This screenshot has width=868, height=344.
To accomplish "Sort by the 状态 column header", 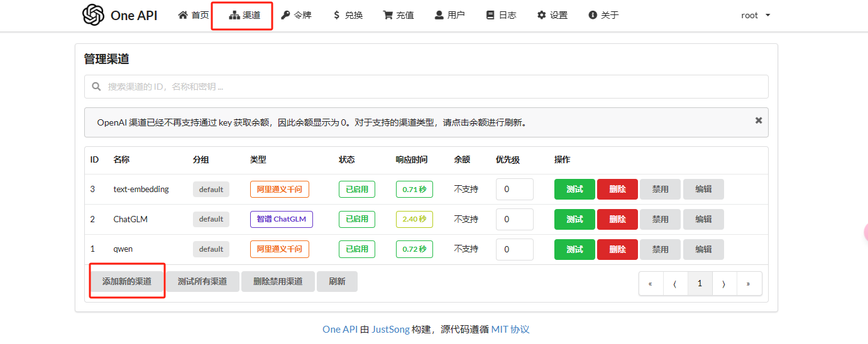I will (347, 159).
